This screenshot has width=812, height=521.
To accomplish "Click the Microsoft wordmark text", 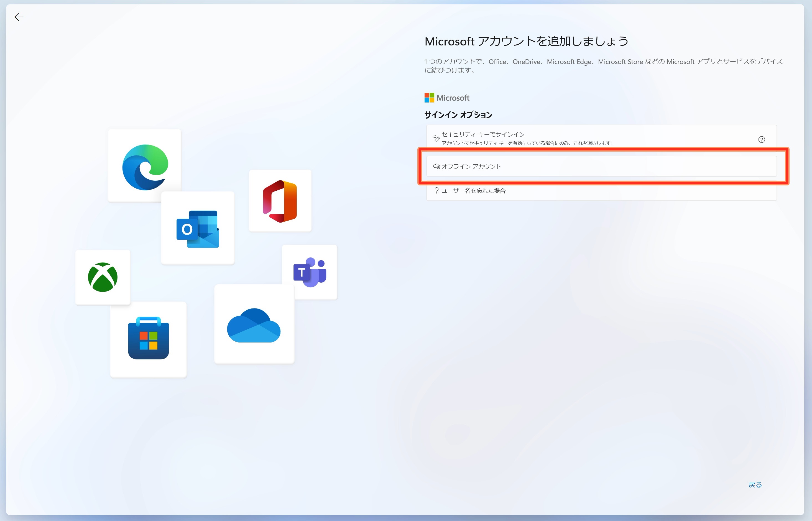I will [x=453, y=98].
